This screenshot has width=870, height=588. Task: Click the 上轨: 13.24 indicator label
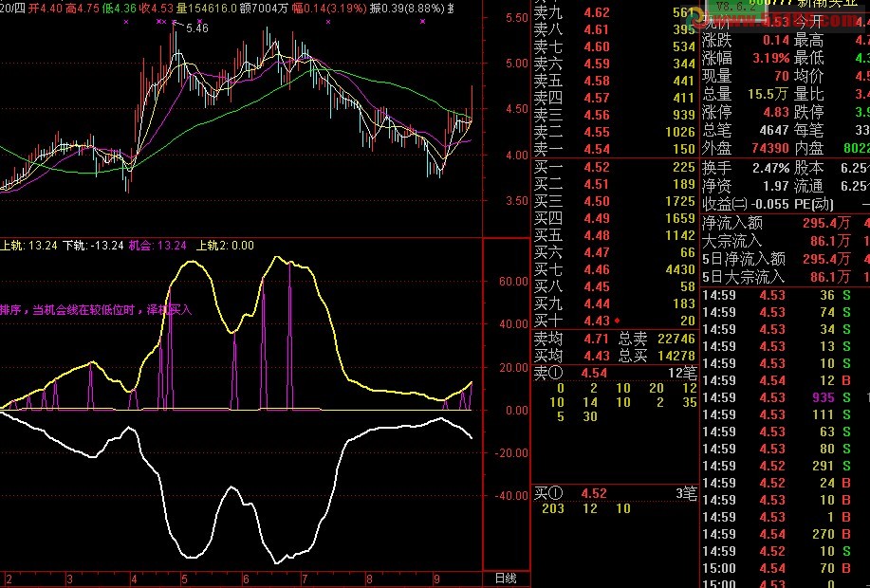[28, 246]
